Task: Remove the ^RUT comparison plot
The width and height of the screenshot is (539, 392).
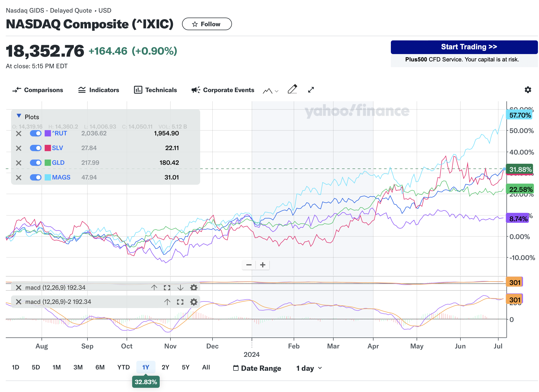Action: click(x=19, y=134)
